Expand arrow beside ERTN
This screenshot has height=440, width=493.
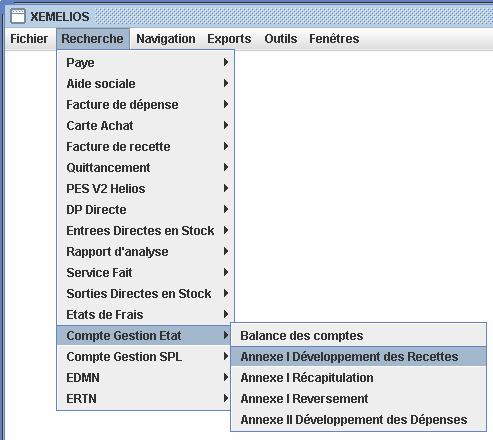point(226,398)
